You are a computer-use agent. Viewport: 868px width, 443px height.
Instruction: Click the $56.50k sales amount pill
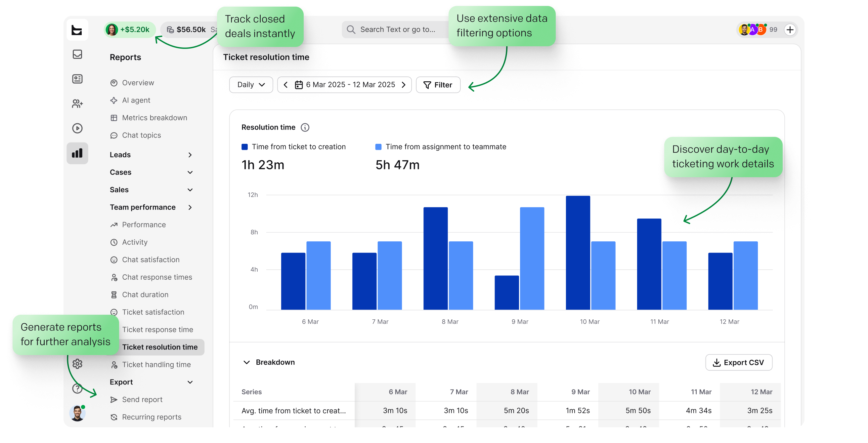click(x=189, y=29)
